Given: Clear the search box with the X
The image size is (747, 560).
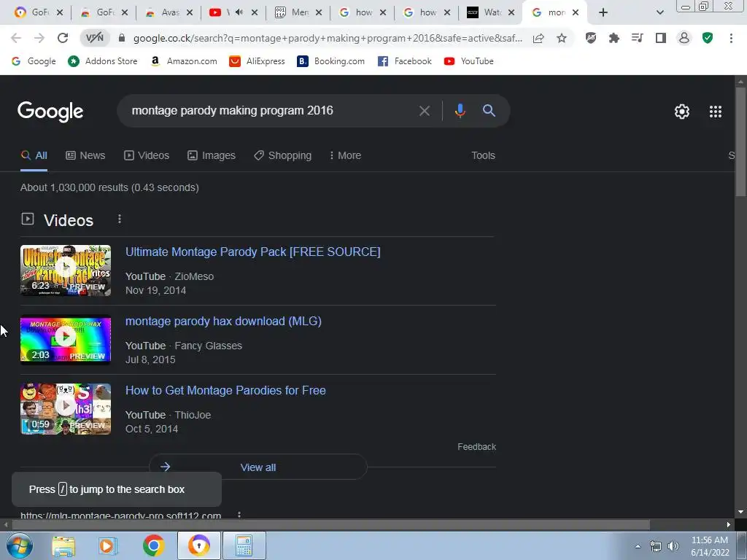Looking at the screenshot, I should (x=425, y=111).
